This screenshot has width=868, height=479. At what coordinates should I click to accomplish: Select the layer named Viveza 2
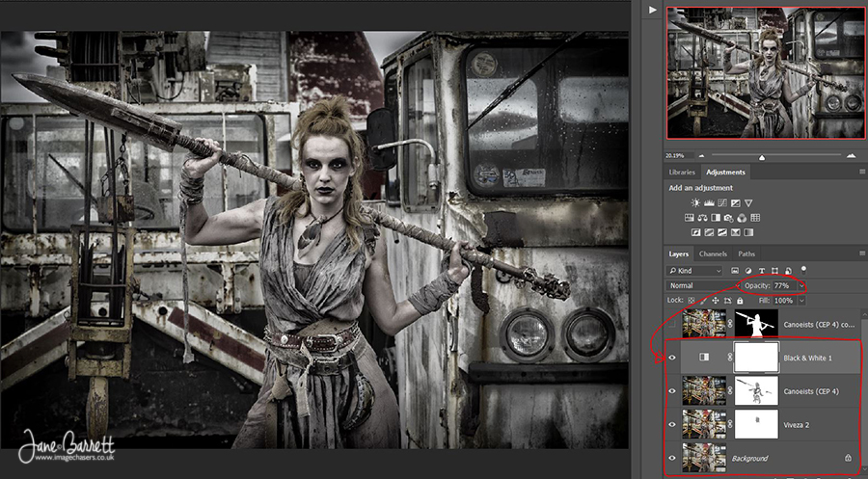[796, 425]
